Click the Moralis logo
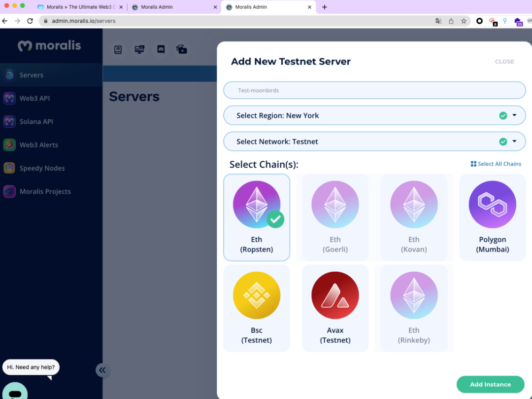Image resolution: width=532 pixels, height=399 pixels. point(50,45)
